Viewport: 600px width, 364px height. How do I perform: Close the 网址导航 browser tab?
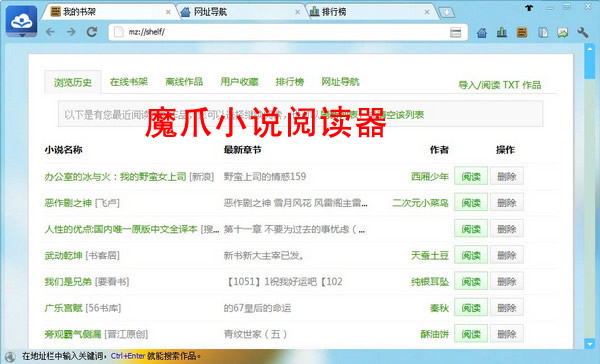(297, 12)
